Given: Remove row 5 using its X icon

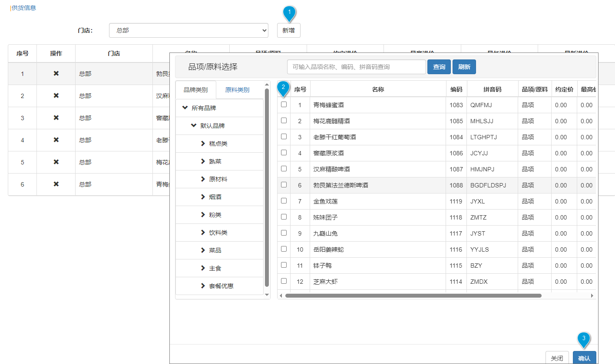Looking at the screenshot, I should pos(56,162).
